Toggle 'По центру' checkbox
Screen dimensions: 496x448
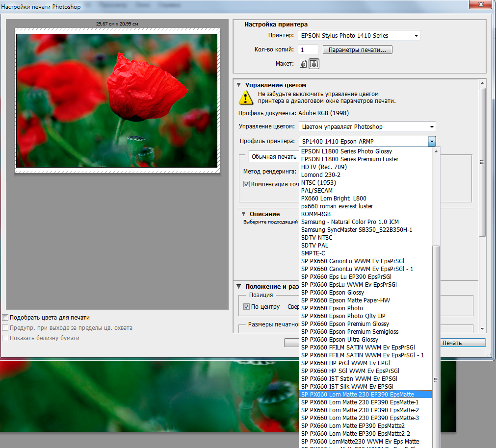[246, 306]
